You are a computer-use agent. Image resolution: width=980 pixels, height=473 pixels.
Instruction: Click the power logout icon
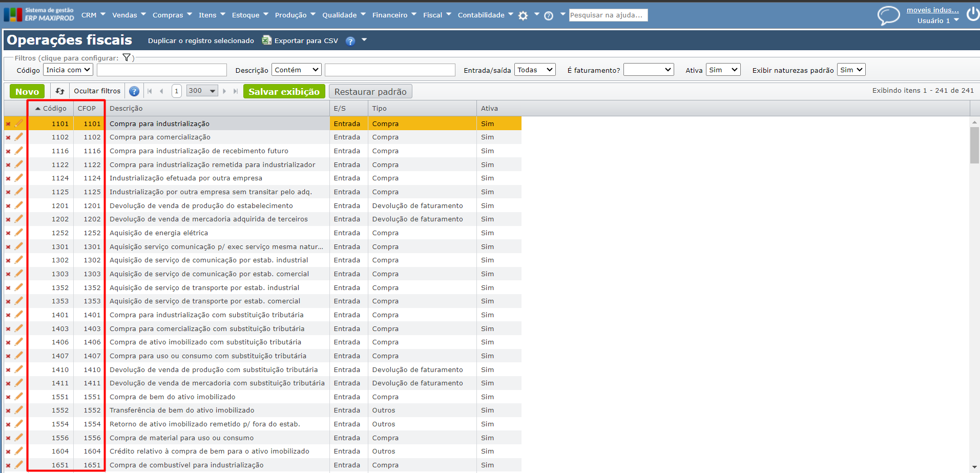click(x=972, y=14)
